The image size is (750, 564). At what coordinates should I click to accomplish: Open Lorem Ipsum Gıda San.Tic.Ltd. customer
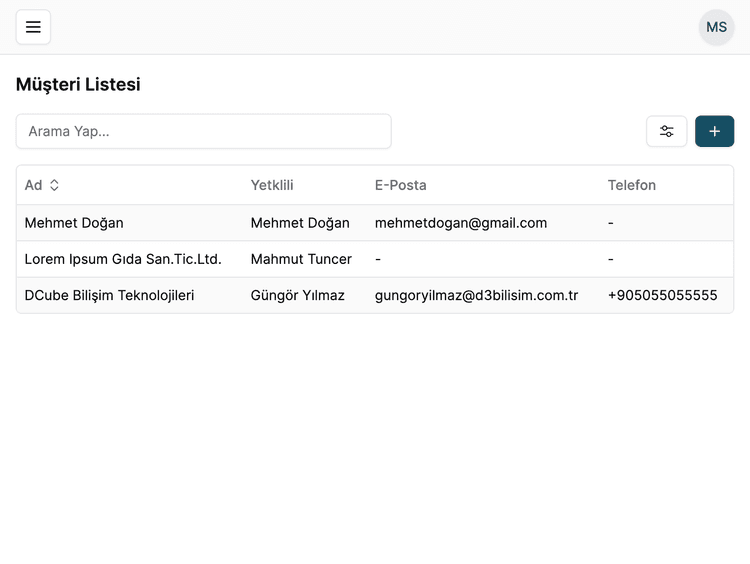[x=123, y=259]
